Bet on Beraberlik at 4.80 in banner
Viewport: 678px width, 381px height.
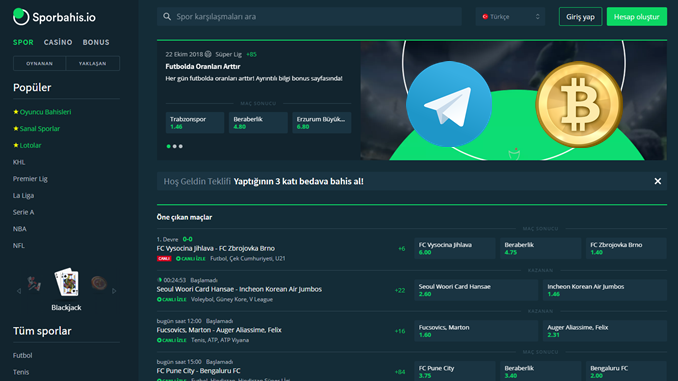pos(258,123)
